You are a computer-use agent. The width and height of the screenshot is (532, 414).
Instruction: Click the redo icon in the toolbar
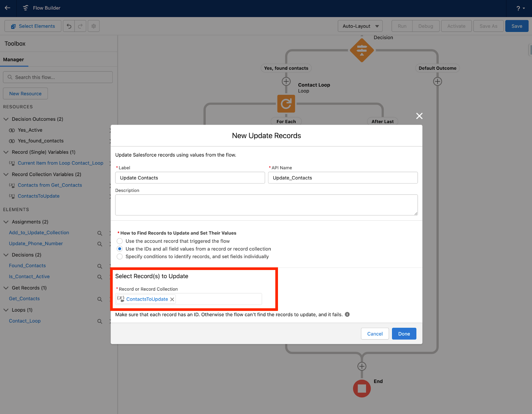[x=80, y=26]
